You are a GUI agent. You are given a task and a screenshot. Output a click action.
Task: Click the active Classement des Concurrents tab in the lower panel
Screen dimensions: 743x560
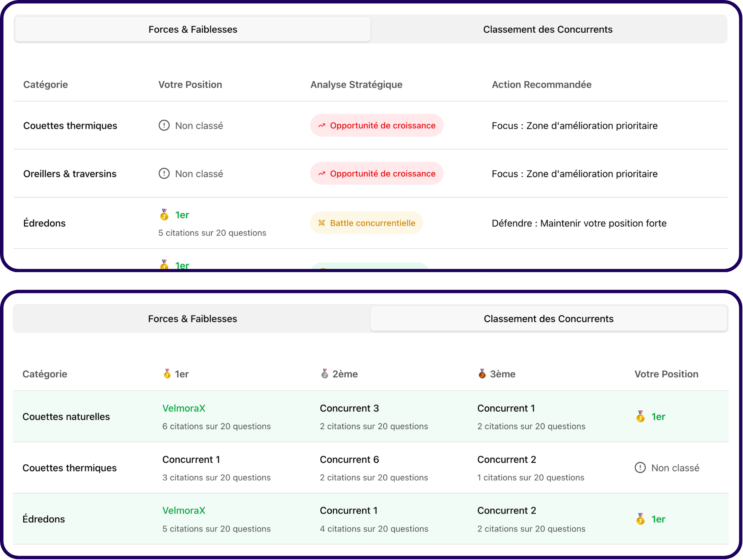pos(548,319)
